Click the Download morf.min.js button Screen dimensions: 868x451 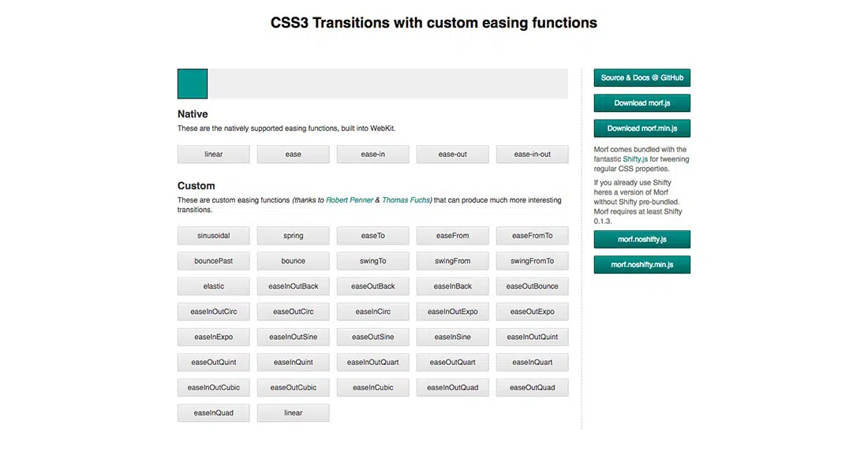click(x=642, y=129)
